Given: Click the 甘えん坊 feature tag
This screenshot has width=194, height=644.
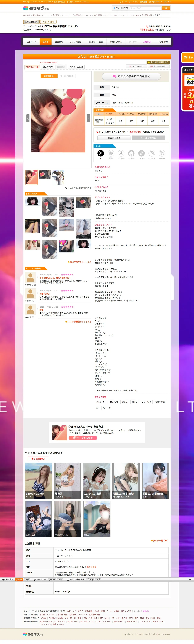Looking at the screenshot, I should pos(114,402).
